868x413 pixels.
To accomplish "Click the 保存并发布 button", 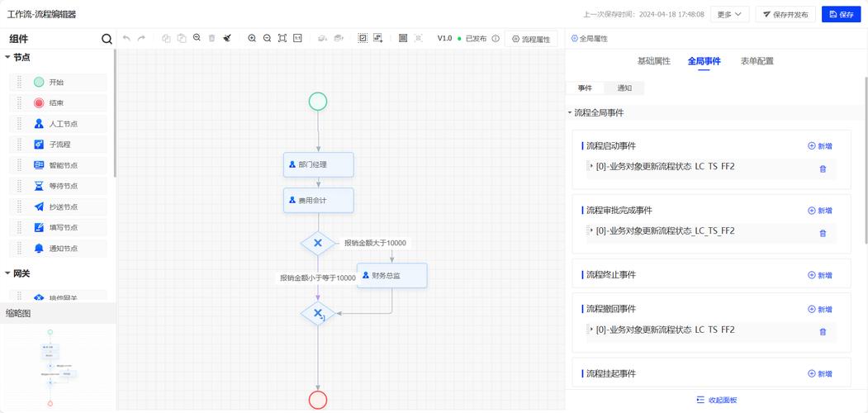I will 785,14.
